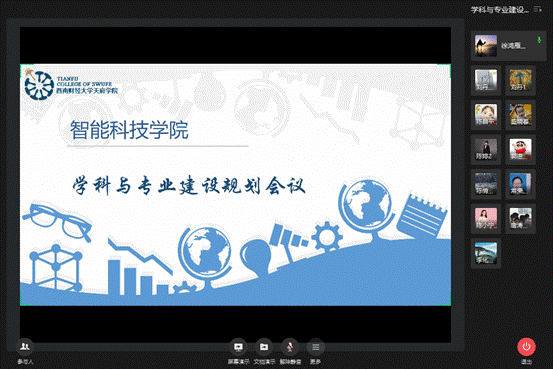Select the participant with golden autumn trees avatar
553x369 pixels.
(520, 80)
